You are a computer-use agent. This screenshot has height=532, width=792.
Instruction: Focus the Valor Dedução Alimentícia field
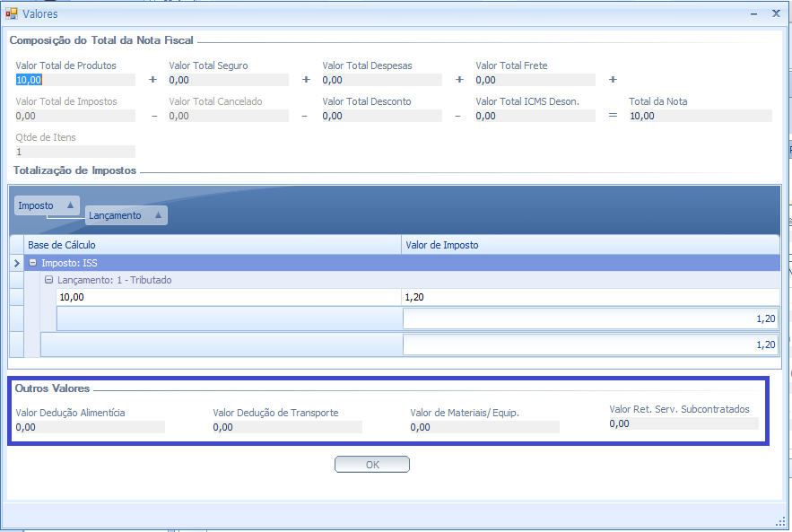(90, 427)
